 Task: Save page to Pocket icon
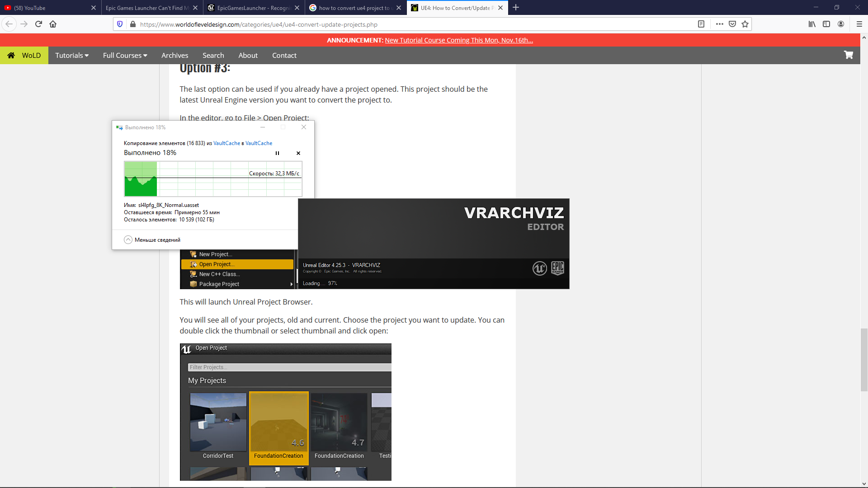click(x=732, y=24)
